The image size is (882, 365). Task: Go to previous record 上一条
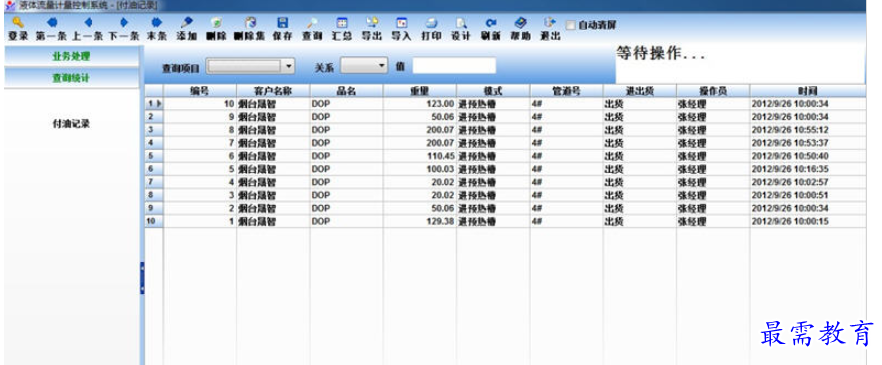click(x=88, y=22)
